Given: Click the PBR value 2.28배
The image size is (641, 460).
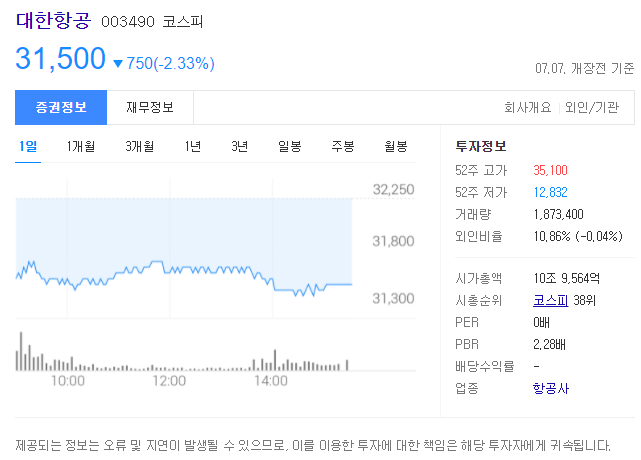Looking at the screenshot, I should [549, 344].
